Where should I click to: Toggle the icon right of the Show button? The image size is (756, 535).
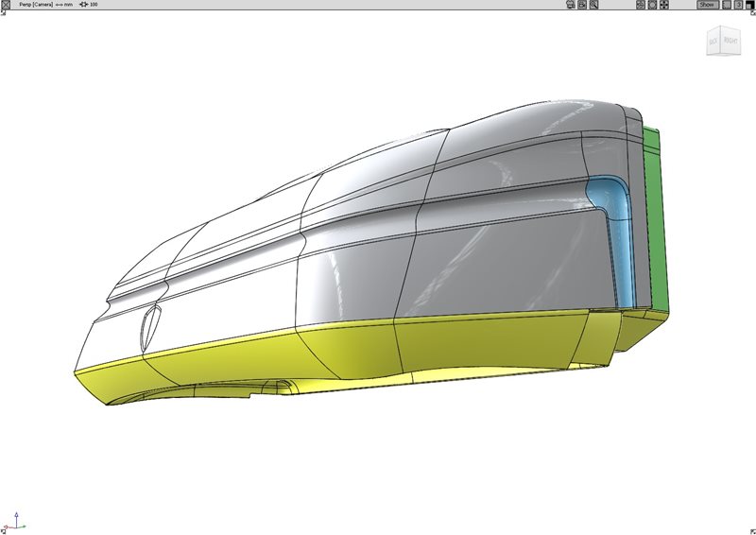[x=726, y=5]
